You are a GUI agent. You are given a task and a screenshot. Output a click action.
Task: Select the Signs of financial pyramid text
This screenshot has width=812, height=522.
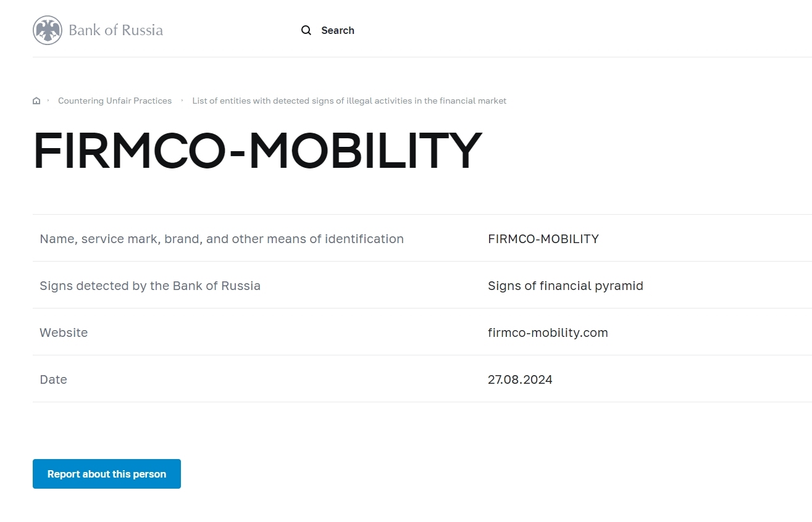tap(565, 286)
